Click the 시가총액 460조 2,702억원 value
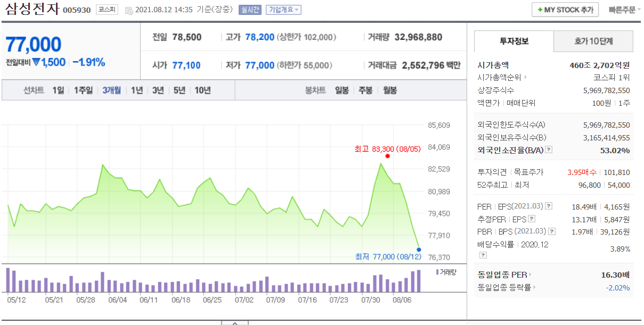This screenshot has width=644, height=325. [600, 65]
